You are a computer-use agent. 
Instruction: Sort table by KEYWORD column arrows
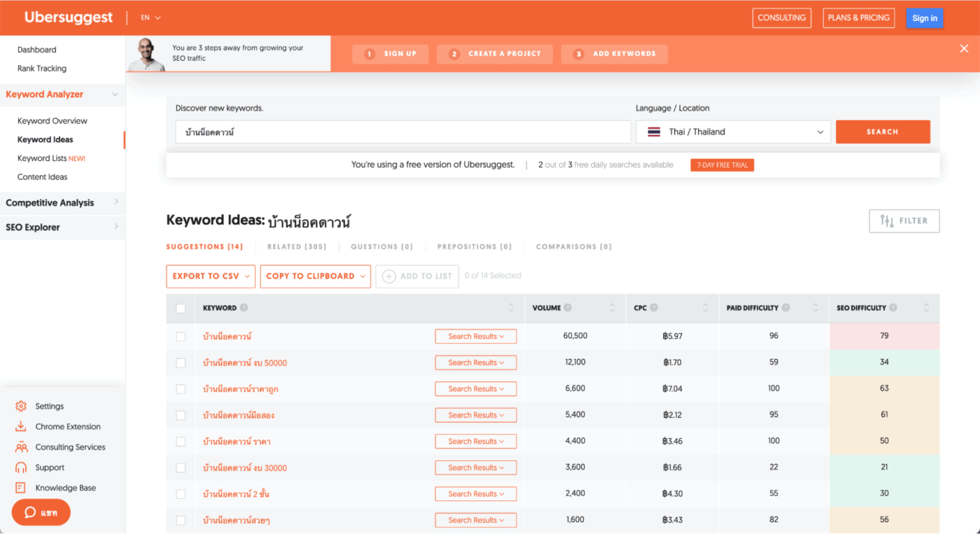pyautogui.click(x=511, y=308)
